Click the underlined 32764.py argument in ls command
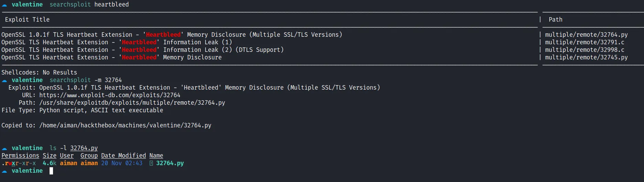 pos(84,148)
